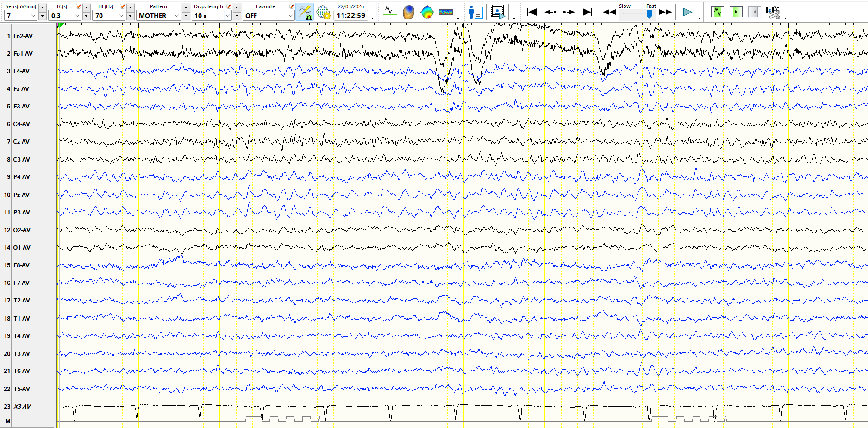Open the video and EEG clip cutting tool
This screenshot has height=428, width=868.
tap(773, 12)
